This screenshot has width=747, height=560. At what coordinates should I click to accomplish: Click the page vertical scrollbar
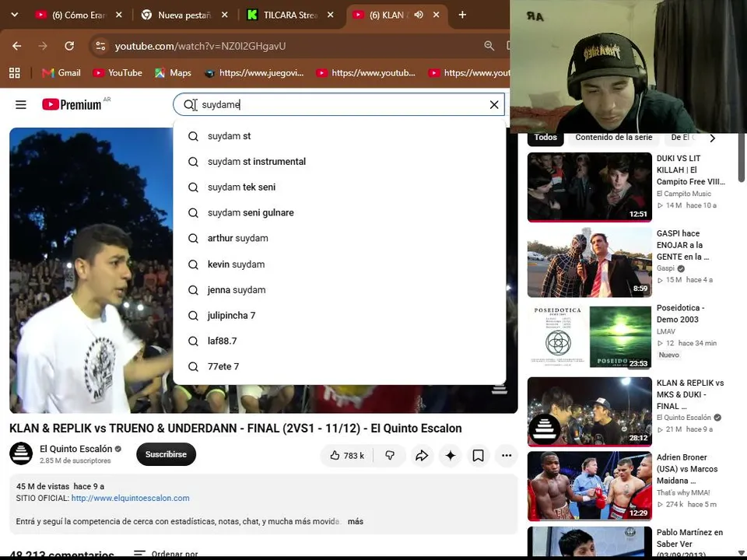[741, 157]
